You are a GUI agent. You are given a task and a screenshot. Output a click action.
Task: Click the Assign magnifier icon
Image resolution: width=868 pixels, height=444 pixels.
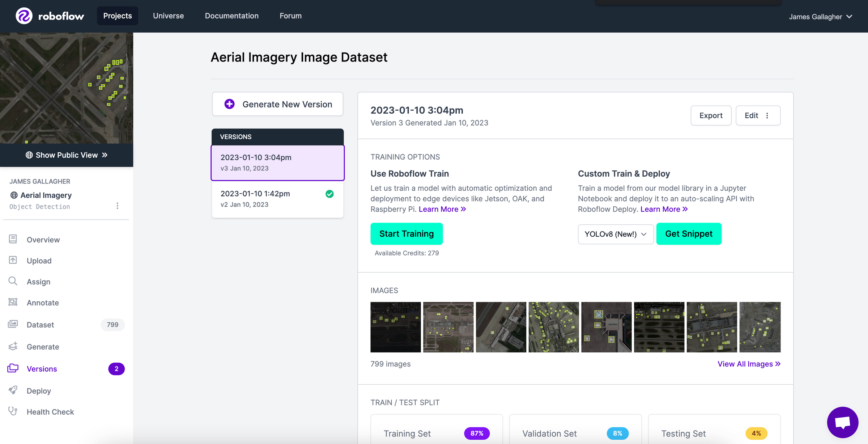pos(13,281)
